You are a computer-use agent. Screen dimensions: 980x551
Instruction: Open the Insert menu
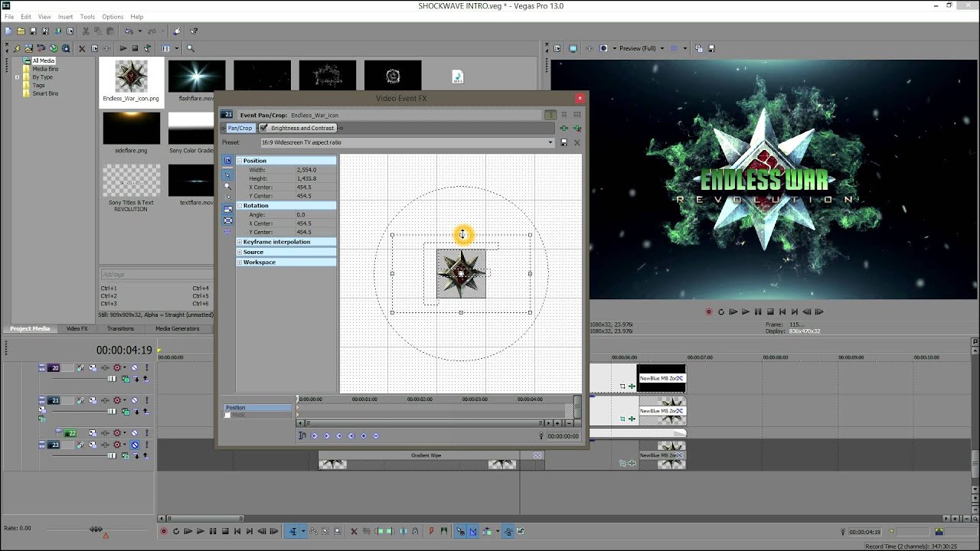click(66, 17)
